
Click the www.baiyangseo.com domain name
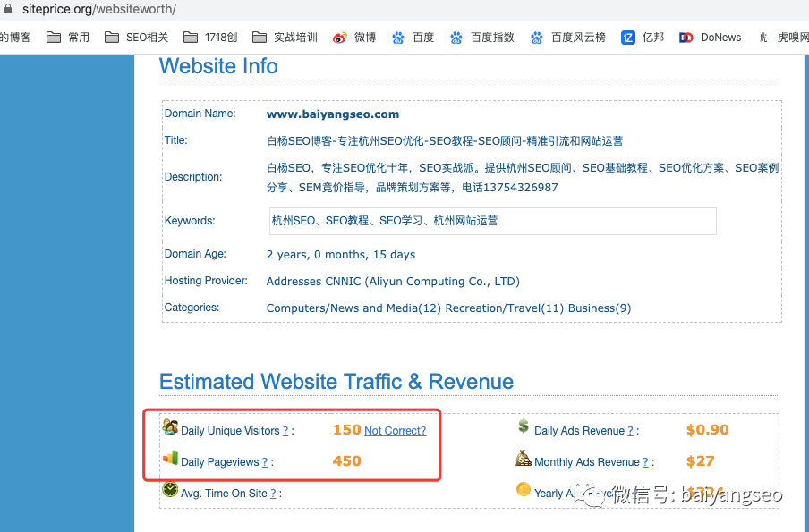pyautogui.click(x=333, y=114)
